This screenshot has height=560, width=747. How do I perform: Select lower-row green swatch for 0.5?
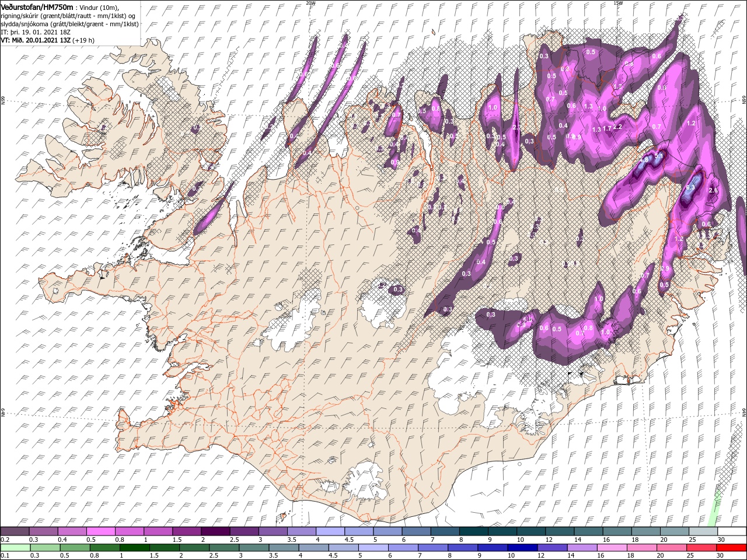75,547
